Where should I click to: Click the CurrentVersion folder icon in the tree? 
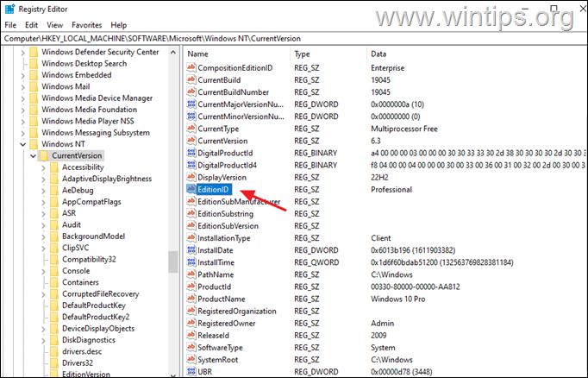(x=44, y=155)
